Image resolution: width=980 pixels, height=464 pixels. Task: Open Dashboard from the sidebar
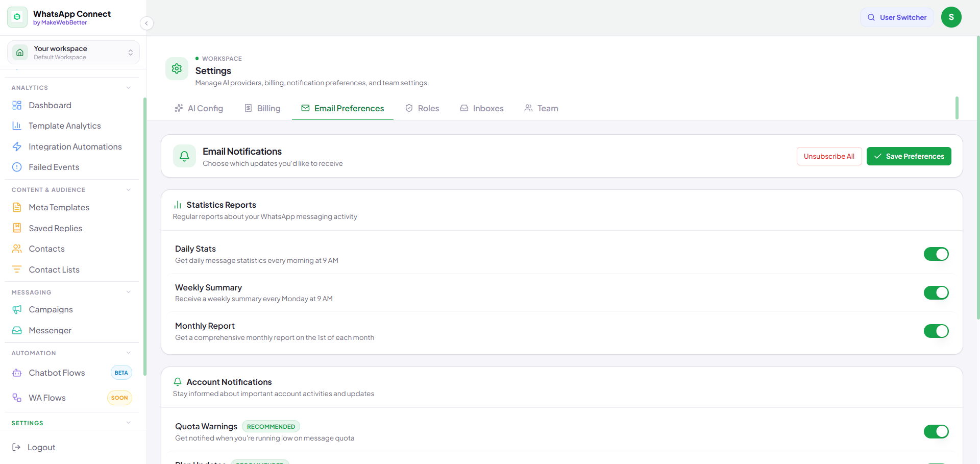coord(71,105)
